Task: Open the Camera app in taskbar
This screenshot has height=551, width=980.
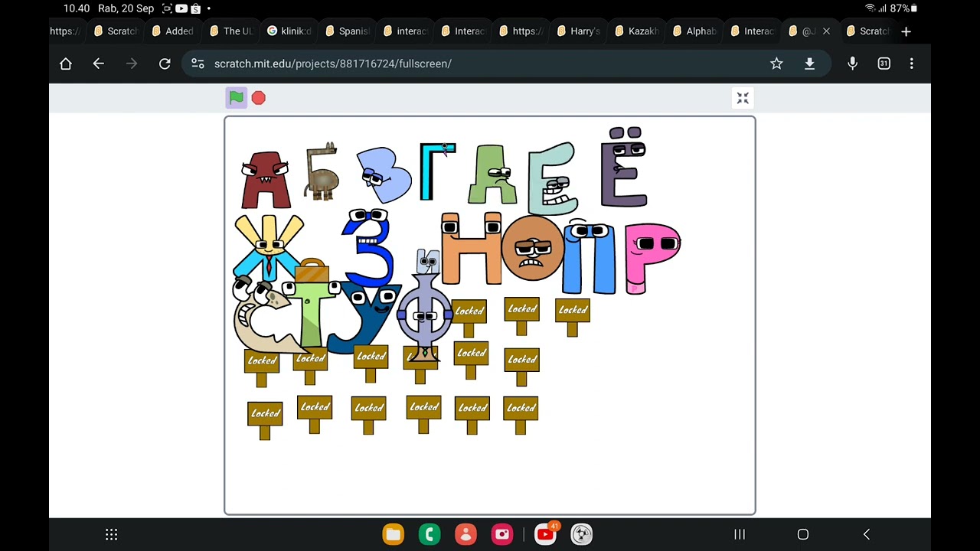Action: point(502,534)
